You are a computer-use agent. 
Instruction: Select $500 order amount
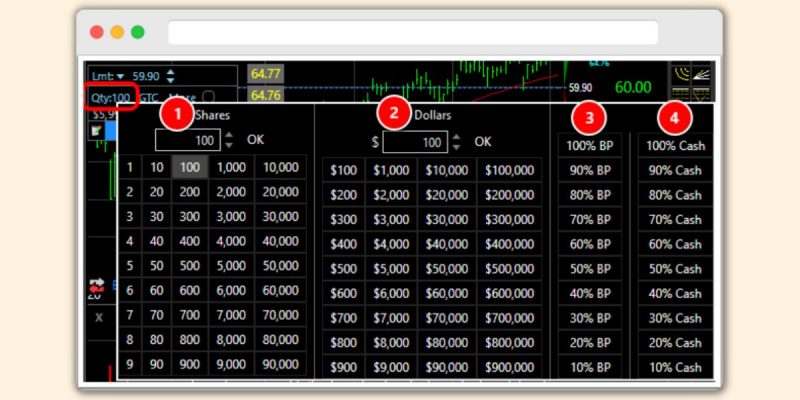343,269
